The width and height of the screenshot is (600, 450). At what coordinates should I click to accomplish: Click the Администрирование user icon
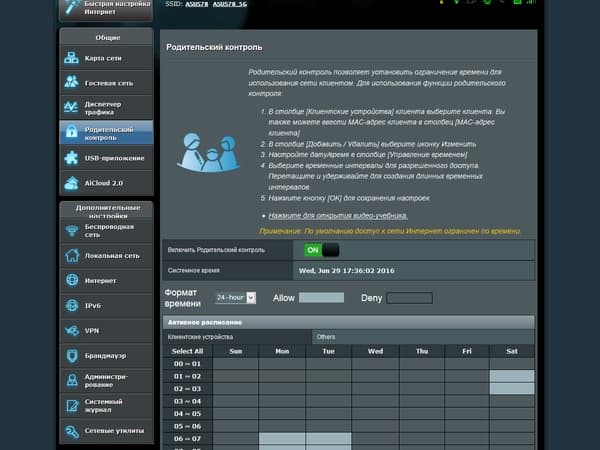click(x=72, y=380)
